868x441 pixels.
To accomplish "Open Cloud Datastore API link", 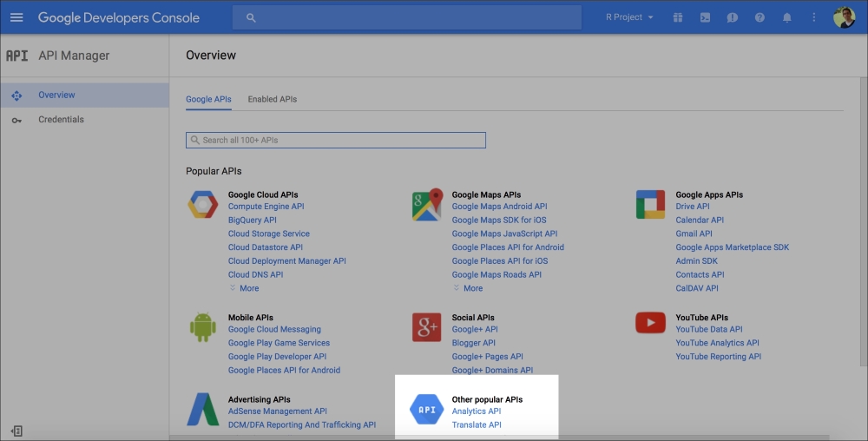I will click(x=266, y=247).
